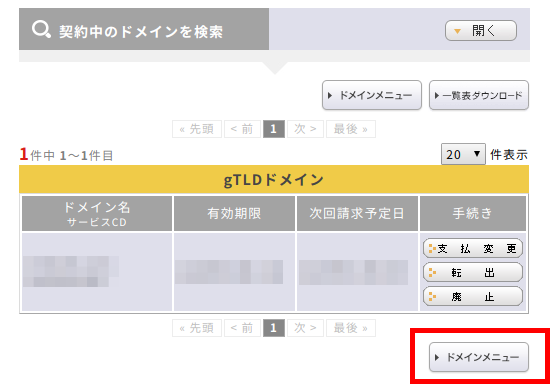The width and height of the screenshot is (555, 388).
Task: Click the top ドメインメニュー button
Action: (x=372, y=95)
